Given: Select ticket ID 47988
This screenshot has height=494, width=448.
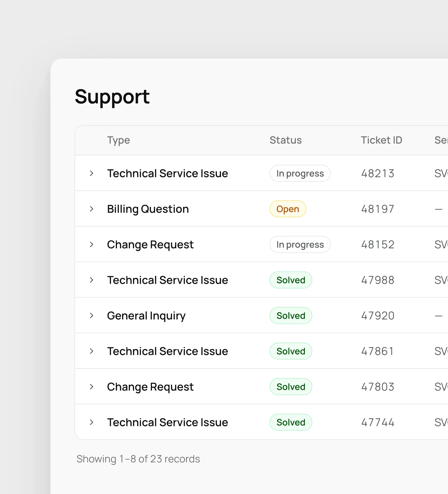Looking at the screenshot, I should (x=378, y=280).
